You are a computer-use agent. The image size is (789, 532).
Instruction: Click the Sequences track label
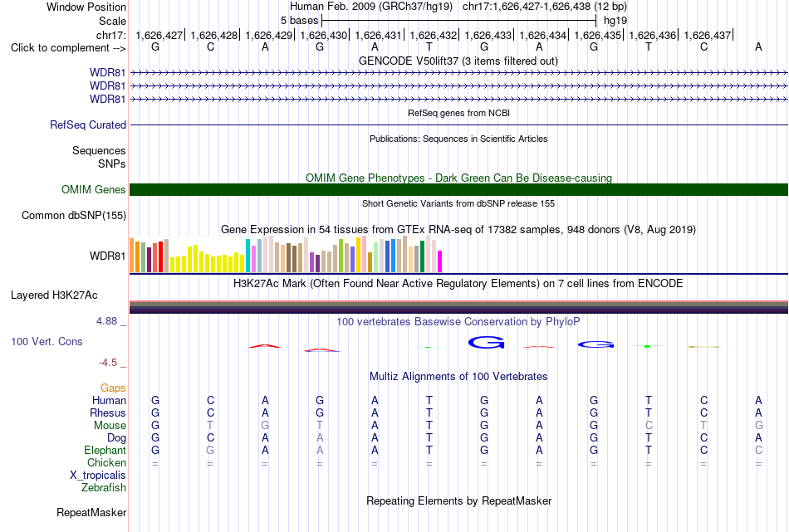(99, 150)
